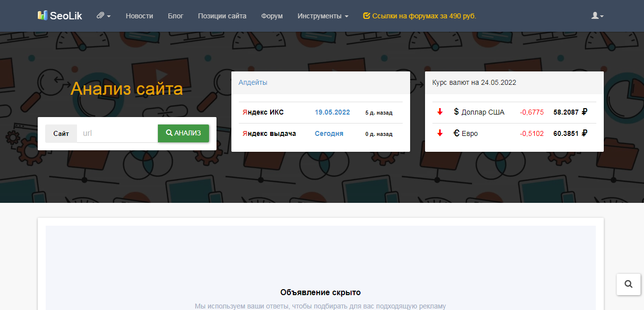Click the red down arrow beside Доллар США
Image resolution: width=644 pixels, height=310 pixels.
[x=439, y=112]
